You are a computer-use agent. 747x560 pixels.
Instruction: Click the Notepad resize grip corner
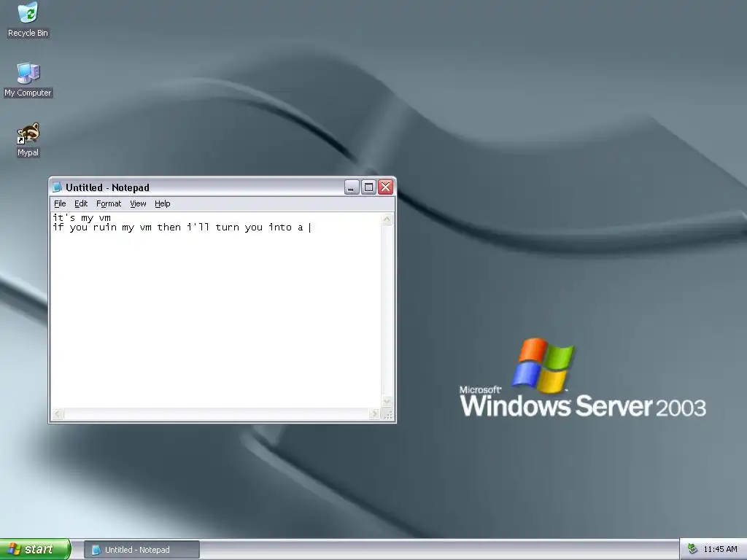388,415
